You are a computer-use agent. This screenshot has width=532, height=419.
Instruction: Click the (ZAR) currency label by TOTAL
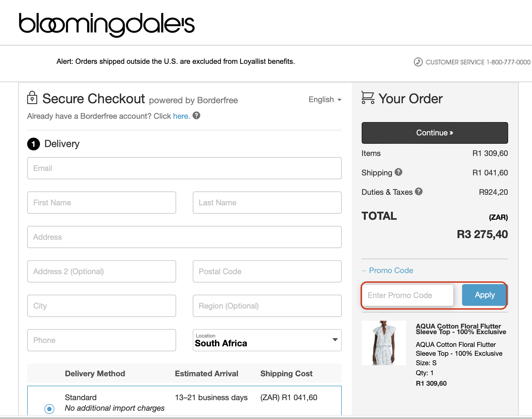click(x=498, y=217)
